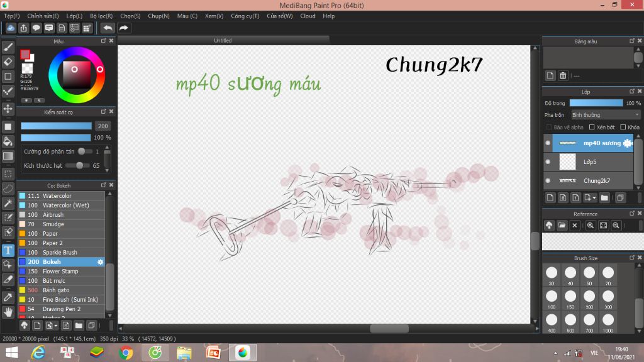Pick brush size 500 preset
Screen dimensions: 644x362
tap(570, 322)
